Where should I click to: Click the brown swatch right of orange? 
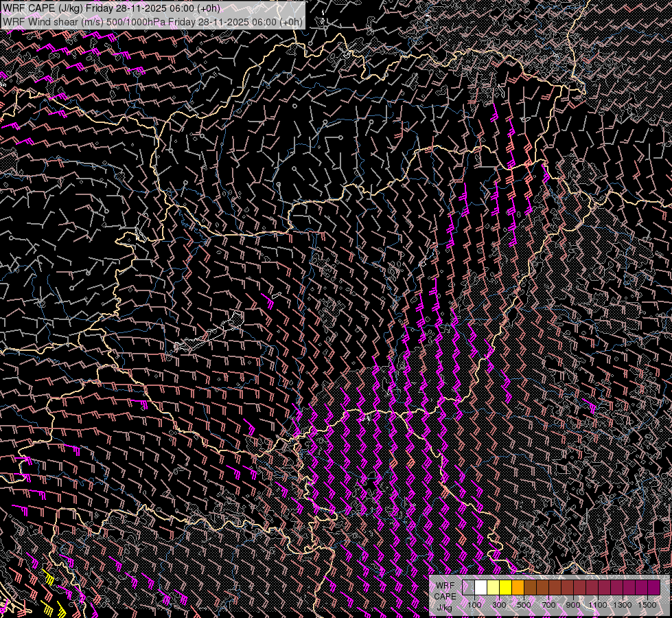pos(530,588)
